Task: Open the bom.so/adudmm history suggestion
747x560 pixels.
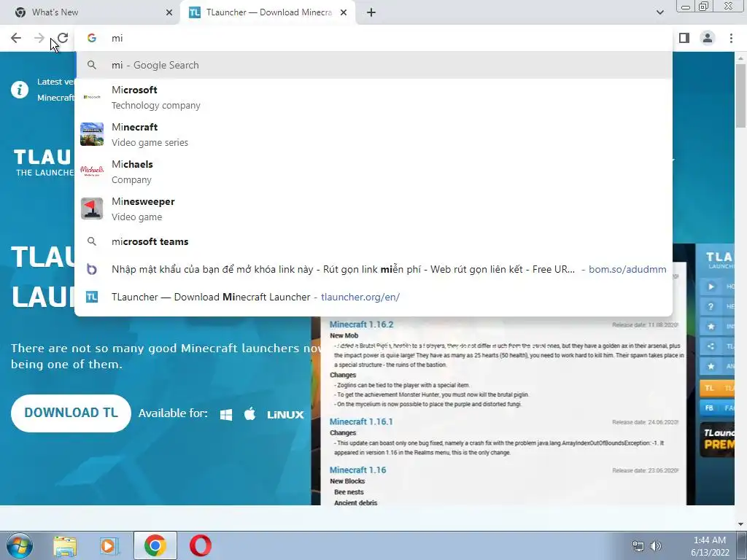Action: click(373, 269)
